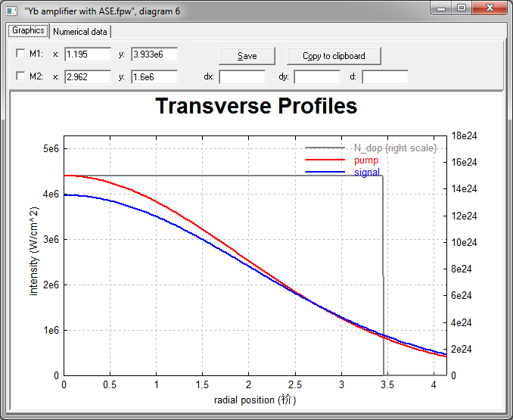
Task: Click the application icon in title bar
Action: (11, 11)
